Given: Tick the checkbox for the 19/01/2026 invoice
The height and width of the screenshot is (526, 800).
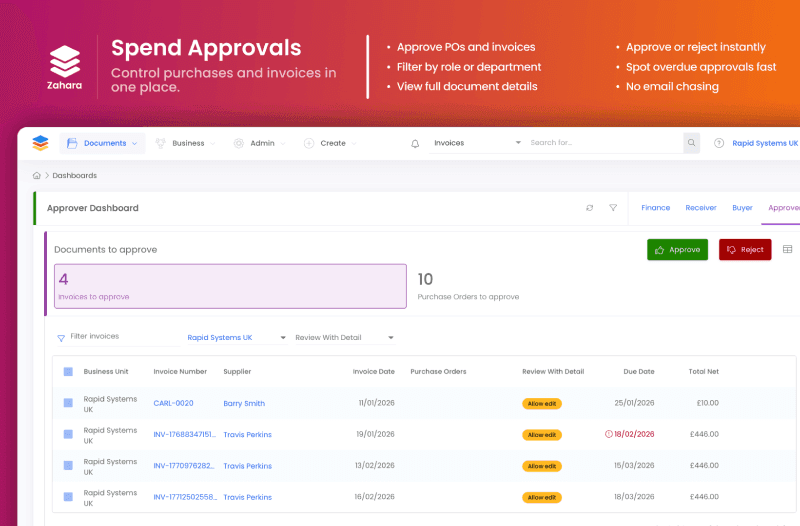Looking at the screenshot, I should (68, 434).
